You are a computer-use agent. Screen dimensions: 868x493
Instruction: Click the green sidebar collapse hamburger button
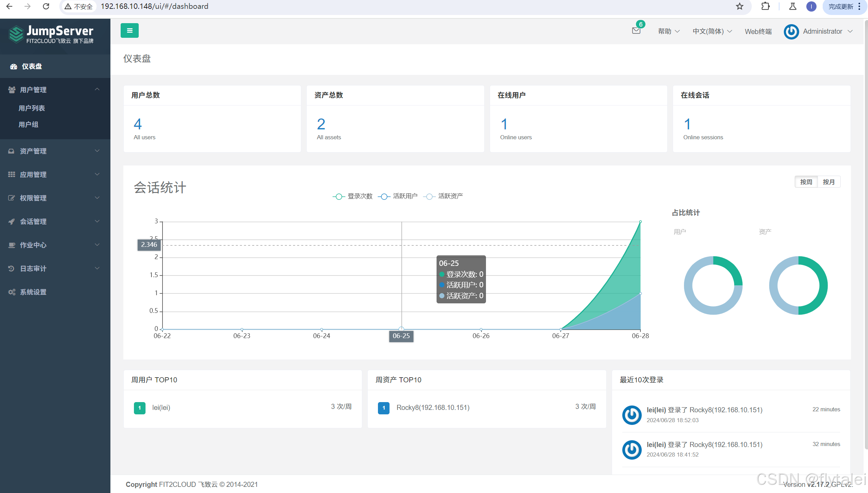tap(130, 31)
